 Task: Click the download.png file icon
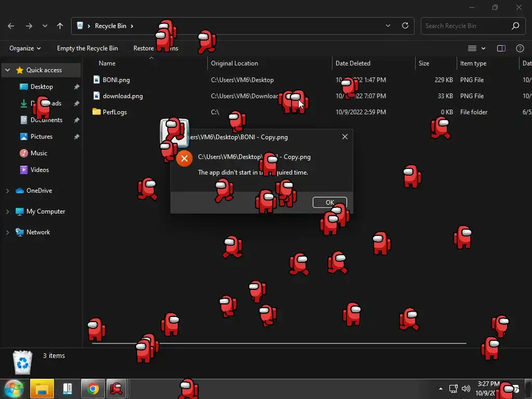pos(96,96)
